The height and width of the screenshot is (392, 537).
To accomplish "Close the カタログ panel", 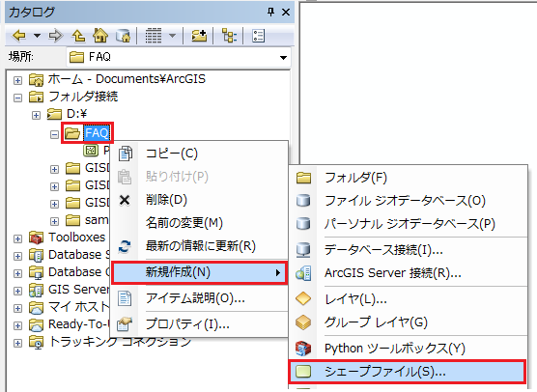I will point(286,13).
